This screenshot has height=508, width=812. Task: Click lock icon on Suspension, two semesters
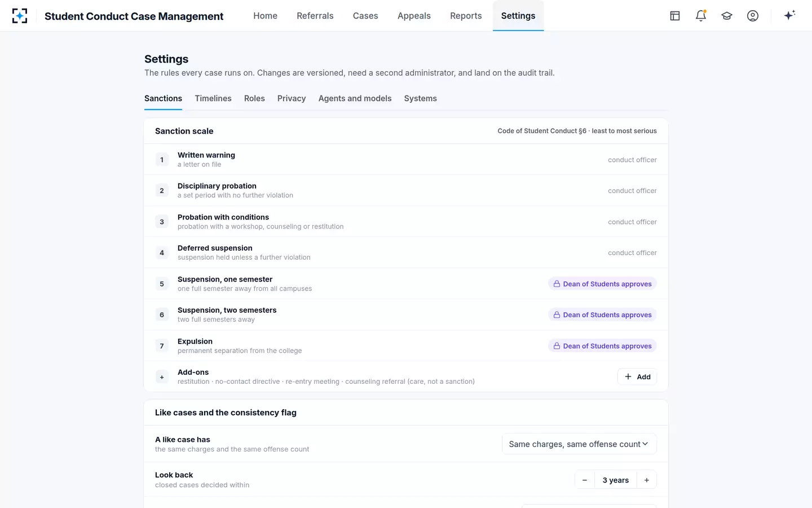click(x=557, y=315)
